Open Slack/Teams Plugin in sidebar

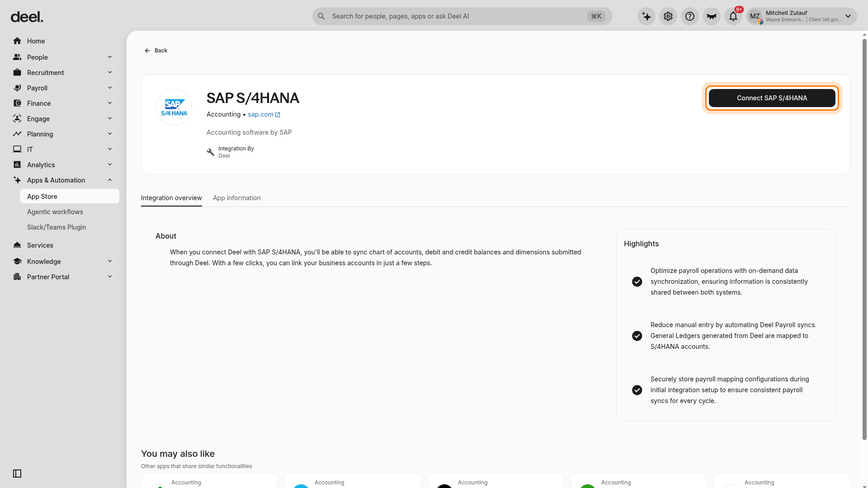(x=57, y=227)
